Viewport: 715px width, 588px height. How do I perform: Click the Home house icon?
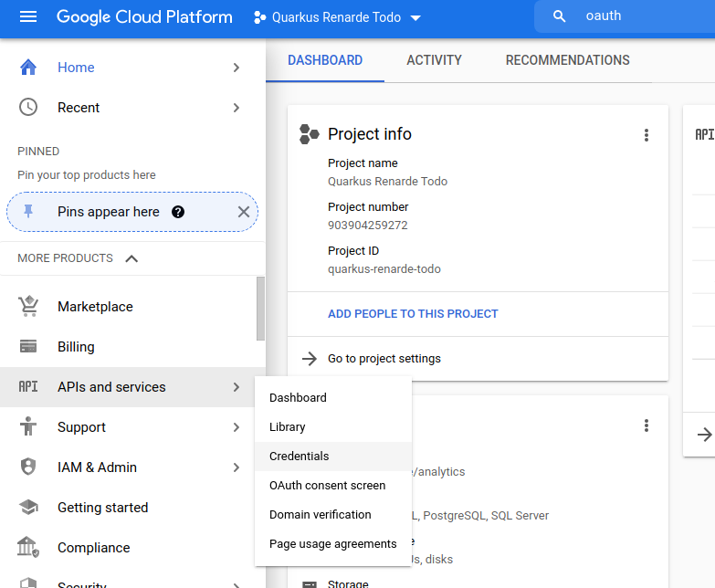pos(28,67)
